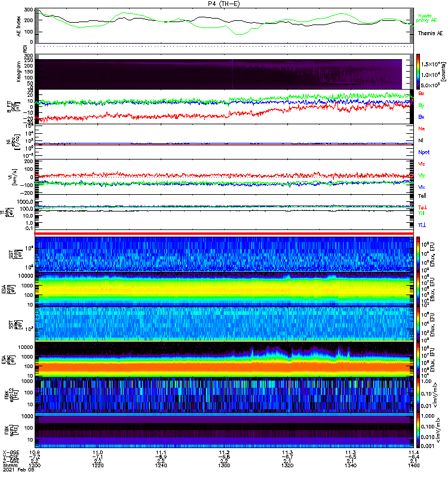Click the red Viz velocity legend label
The width and height of the screenshot is (448, 478).
click(x=422, y=164)
